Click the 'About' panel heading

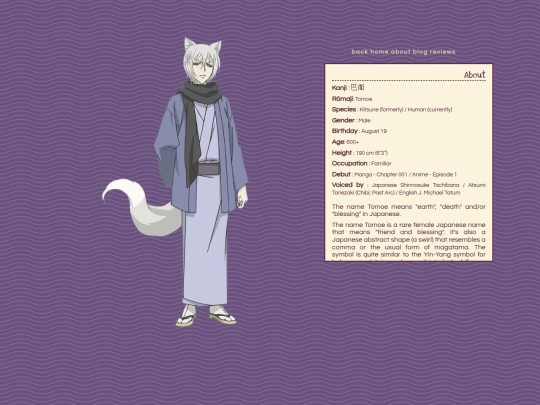tap(475, 75)
